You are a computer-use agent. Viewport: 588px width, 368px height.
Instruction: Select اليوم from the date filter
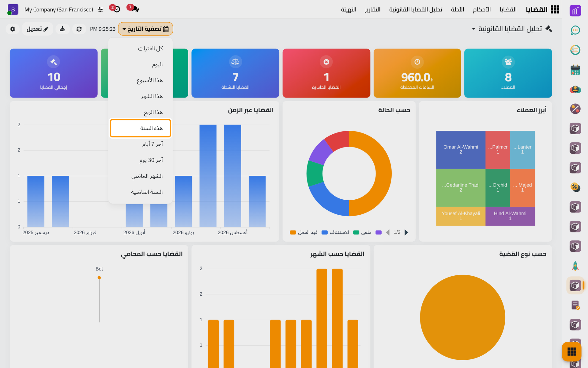141,64
